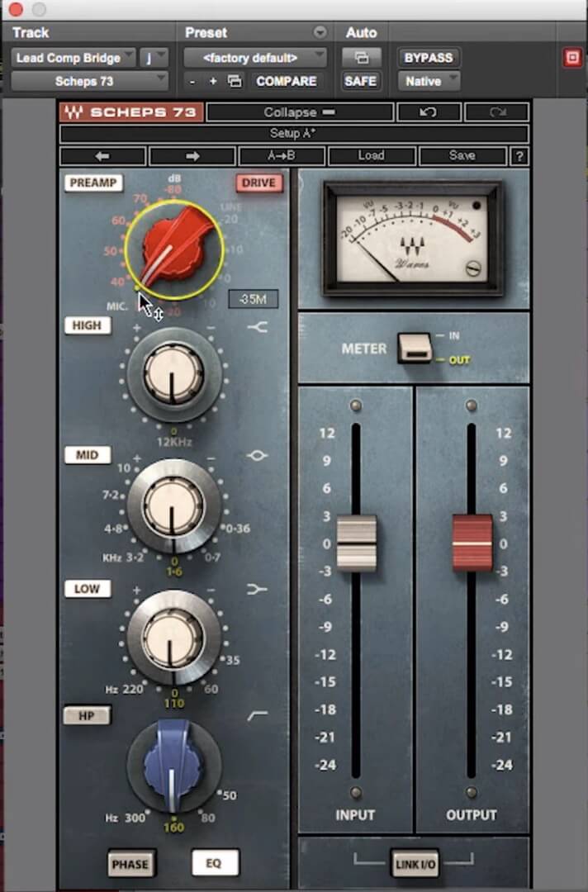Load the previous preset with the left arrow

click(x=102, y=156)
